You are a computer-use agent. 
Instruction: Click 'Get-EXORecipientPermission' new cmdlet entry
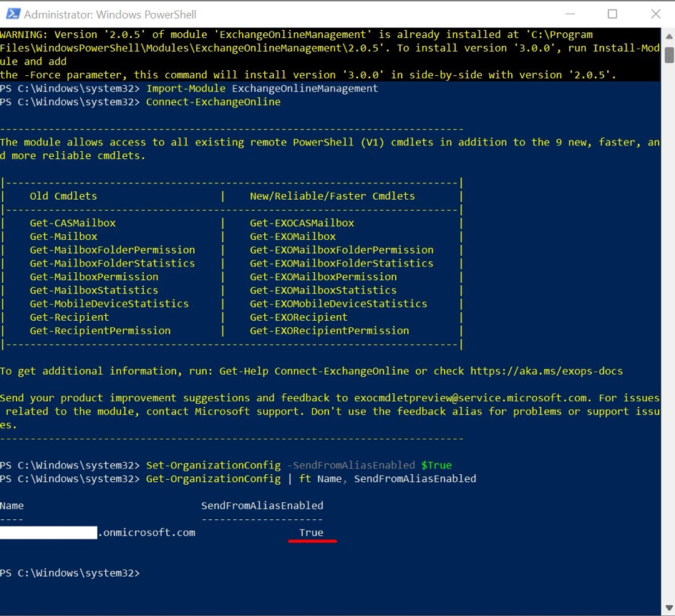pos(330,331)
